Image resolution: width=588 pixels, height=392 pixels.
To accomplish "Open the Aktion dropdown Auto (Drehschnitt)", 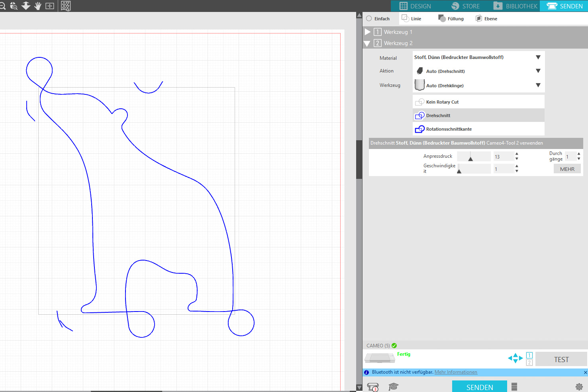I will point(478,71).
